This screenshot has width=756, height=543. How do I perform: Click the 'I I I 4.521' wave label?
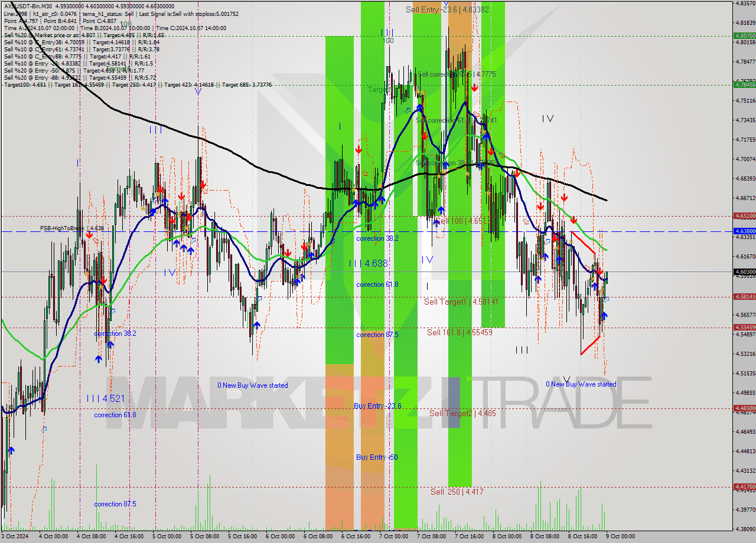(105, 399)
